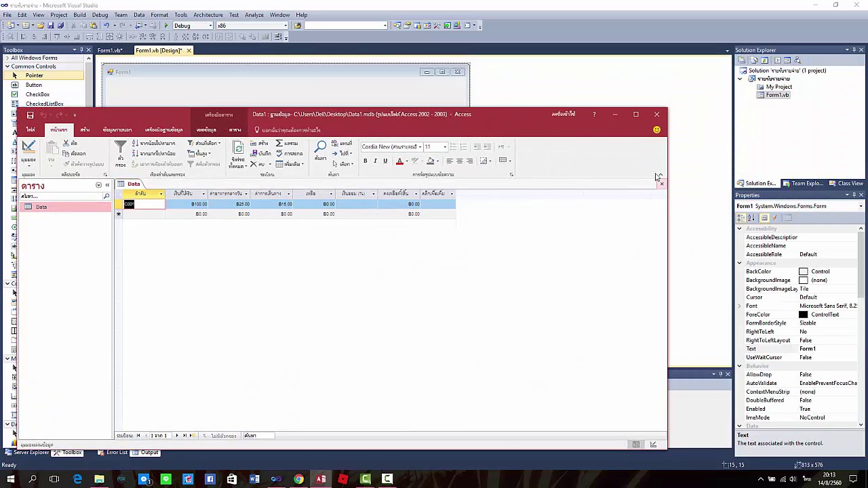Open the Tools menu in Visual Studio
Viewport: 868px width, 488px height.
[180, 15]
